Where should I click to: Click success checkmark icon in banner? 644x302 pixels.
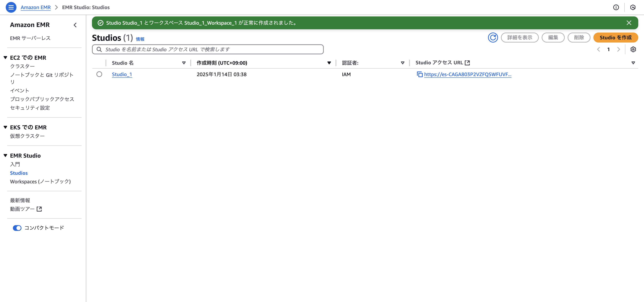point(101,23)
